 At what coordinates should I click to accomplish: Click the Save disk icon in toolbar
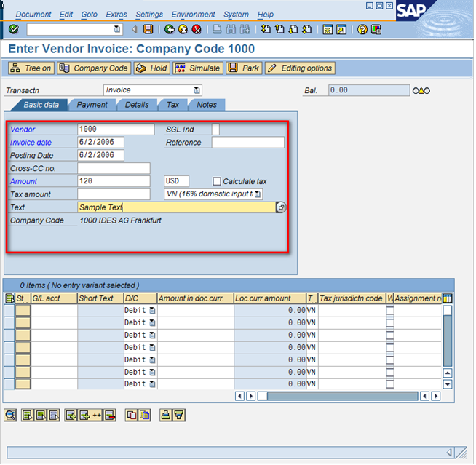[x=148, y=30]
